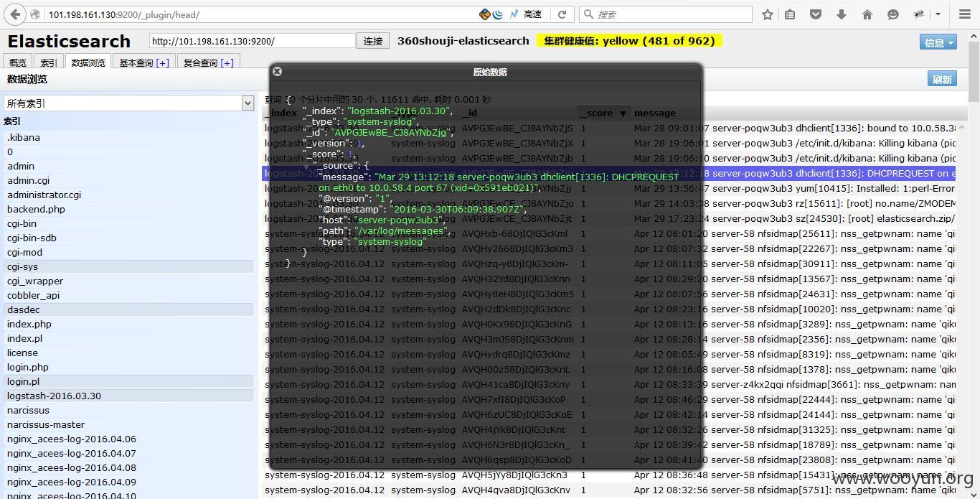Select the .kibana index
Screen dimensions: 980x499
pos(129,137)
